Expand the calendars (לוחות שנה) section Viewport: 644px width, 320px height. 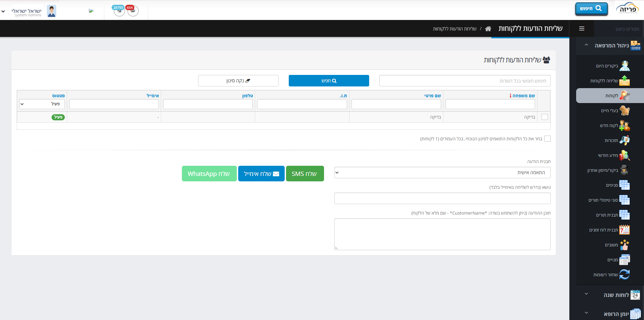coord(586,294)
